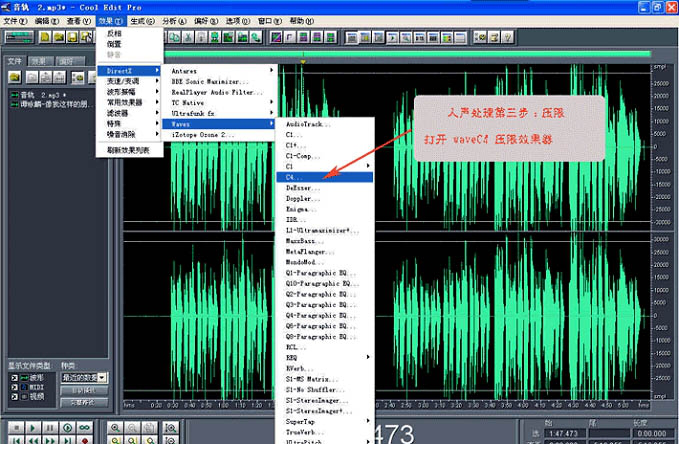Click the copy toolbar icon
The width and height of the screenshot is (679, 461).
175,38
